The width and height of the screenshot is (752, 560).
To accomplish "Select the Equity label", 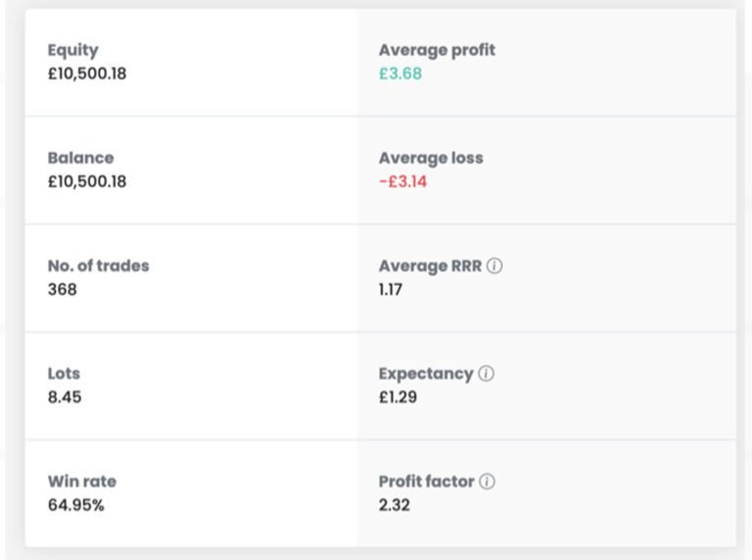I will (x=73, y=50).
